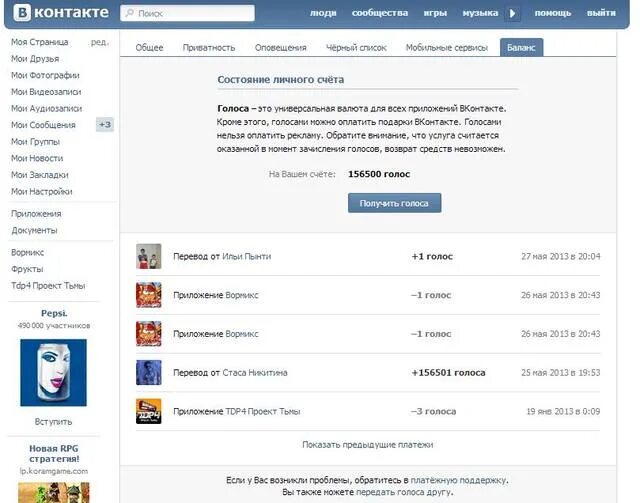This screenshot has width=640, height=503.
Task: Click передать голоса другу link
Action: (404, 492)
